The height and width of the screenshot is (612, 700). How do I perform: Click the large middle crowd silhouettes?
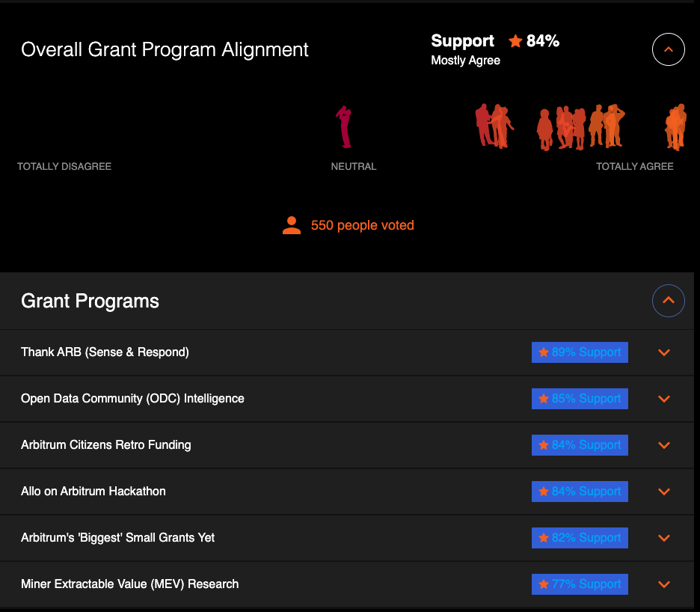(x=581, y=127)
